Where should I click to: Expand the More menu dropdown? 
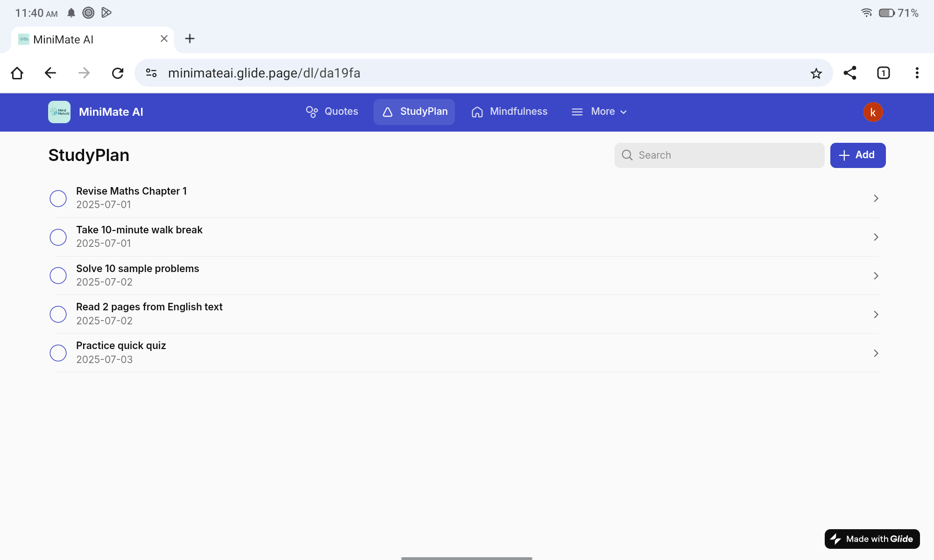coord(599,112)
